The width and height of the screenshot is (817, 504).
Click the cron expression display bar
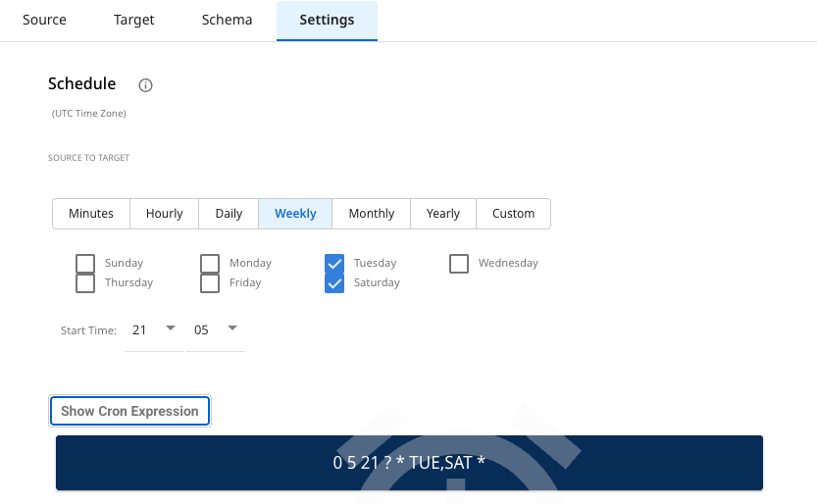(x=409, y=463)
